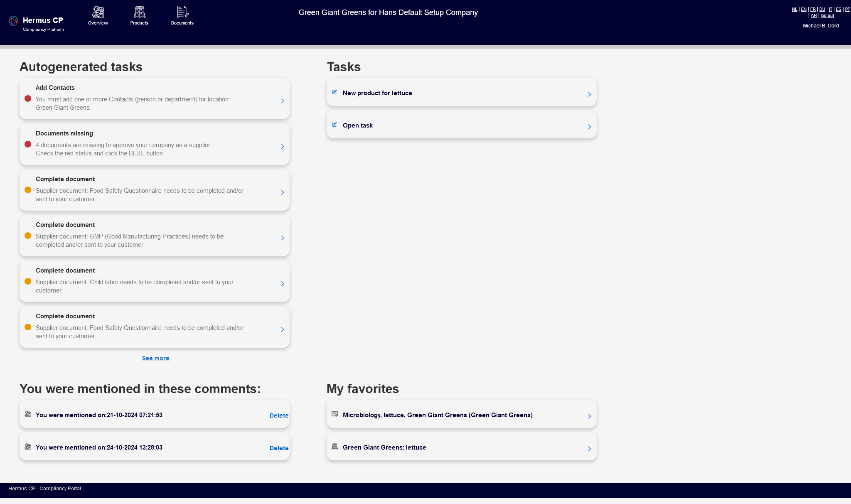Click edit icon beside Open task
The width and height of the screenshot is (851, 504).
click(x=334, y=125)
